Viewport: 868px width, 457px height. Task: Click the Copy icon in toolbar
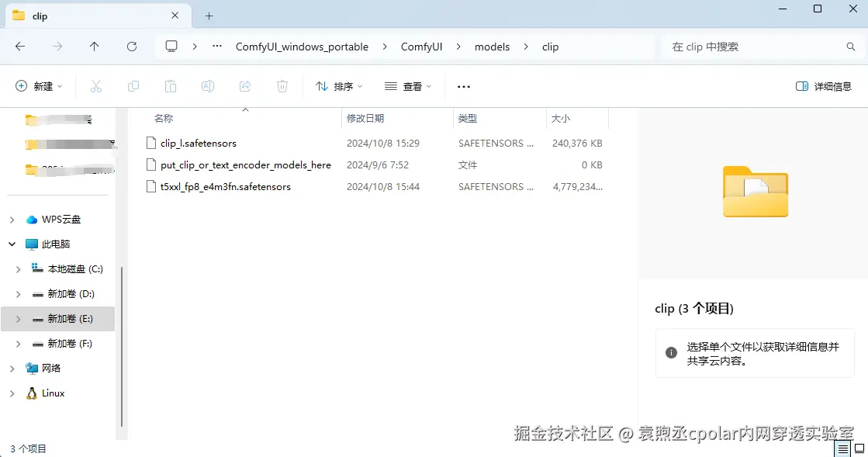133,86
